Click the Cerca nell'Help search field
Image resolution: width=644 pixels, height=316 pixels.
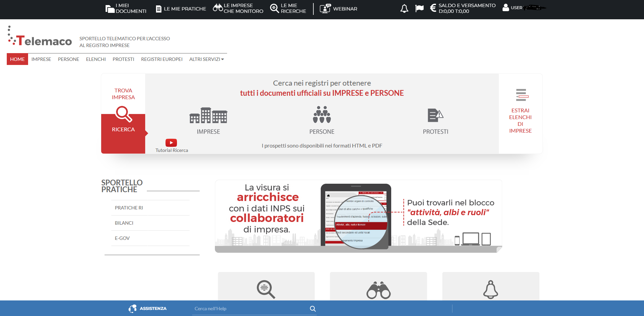250,309
